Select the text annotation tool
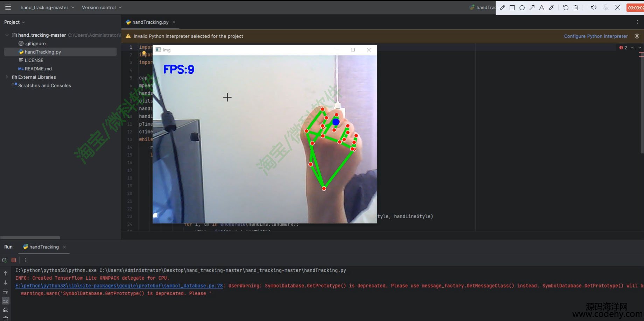Viewport: 644px width, 321px height. [542, 8]
